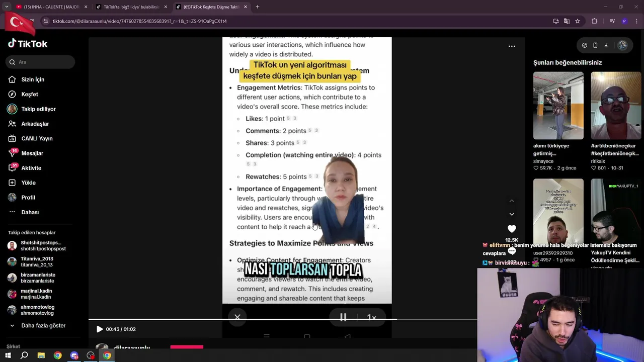Click the Şunları beğenebilirsiniz heading
This screenshot has height=362, width=644.
568,63
